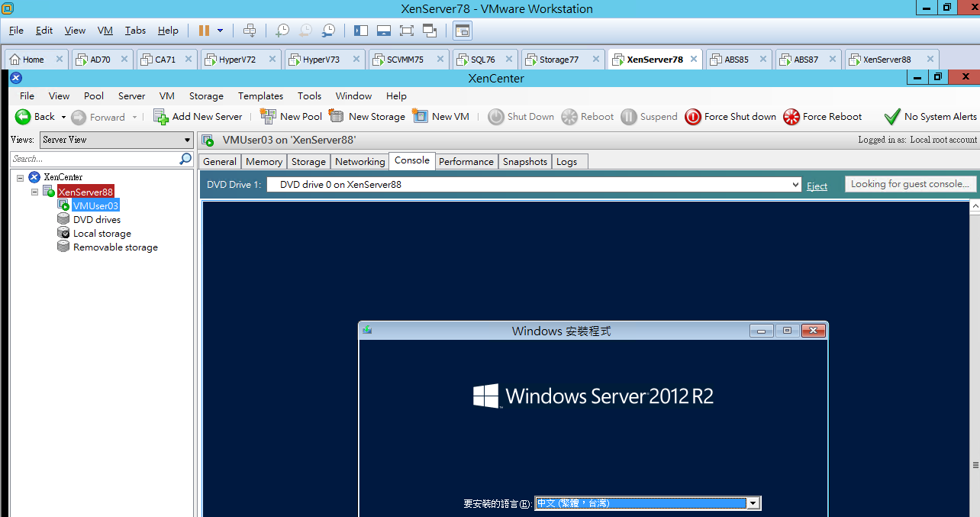
Task: Open XenCenter Tools menu
Action: (x=309, y=96)
